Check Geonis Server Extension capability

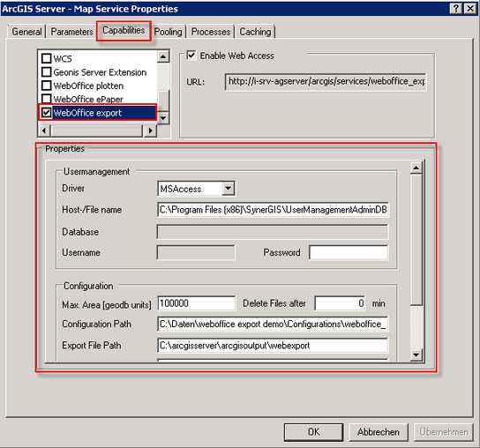(x=46, y=72)
